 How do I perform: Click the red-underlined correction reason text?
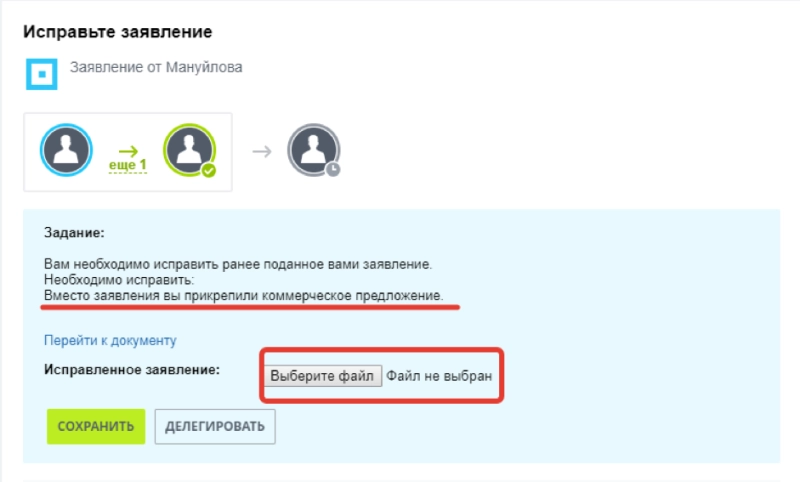(x=243, y=296)
